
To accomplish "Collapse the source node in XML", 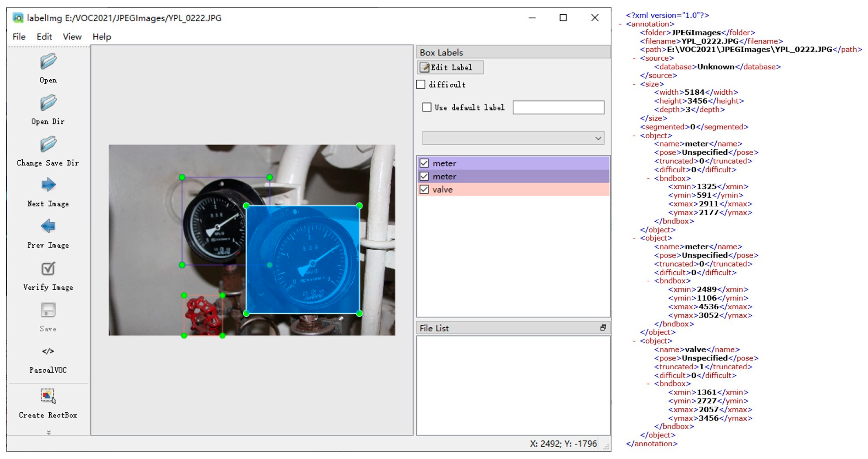I will point(634,58).
